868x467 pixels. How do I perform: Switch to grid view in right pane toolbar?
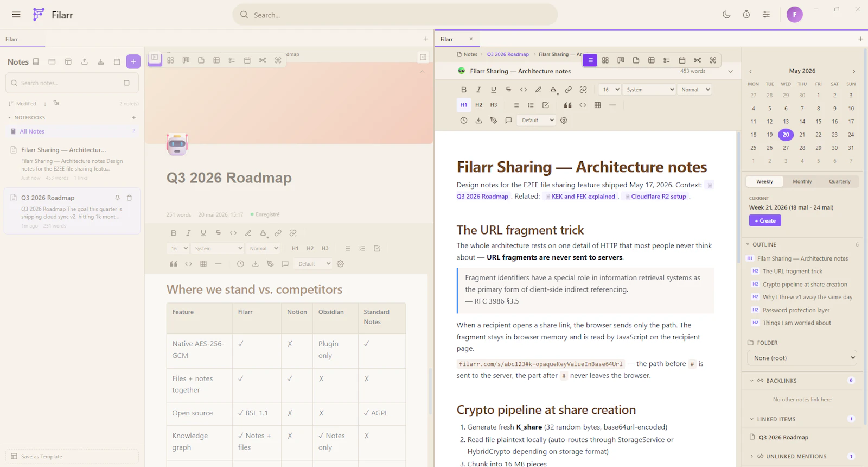click(605, 60)
